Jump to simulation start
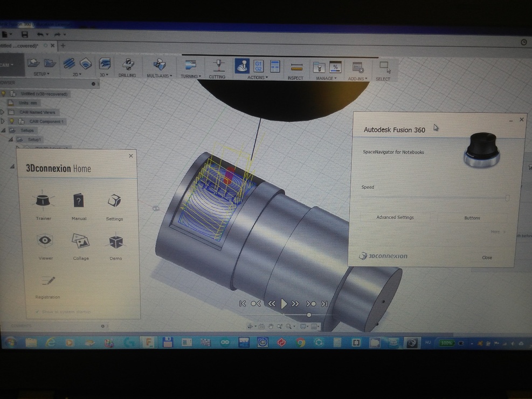Viewport: 532px width, 399px height. point(243,304)
